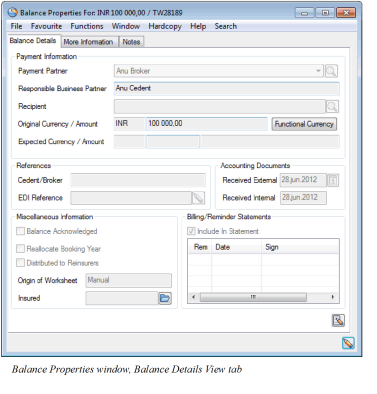Open the Favourite menu
Image resolution: width=377 pixels, height=394 pixels.
[x=46, y=26]
